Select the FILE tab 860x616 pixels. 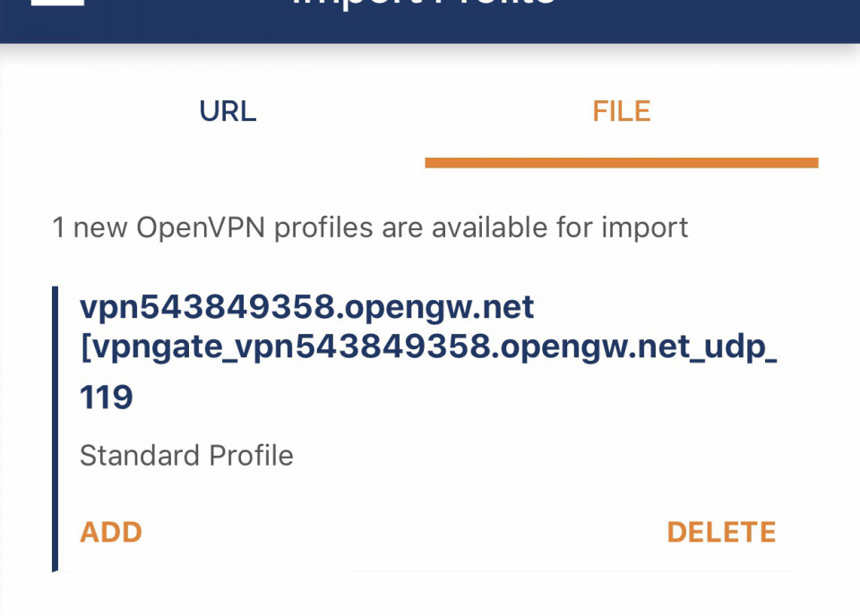click(x=621, y=111)
